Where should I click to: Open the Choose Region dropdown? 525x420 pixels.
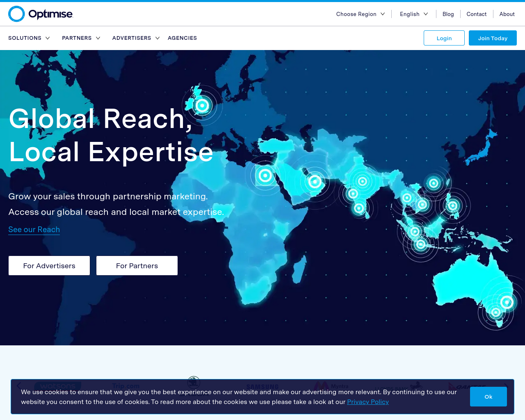pos(361,14)
